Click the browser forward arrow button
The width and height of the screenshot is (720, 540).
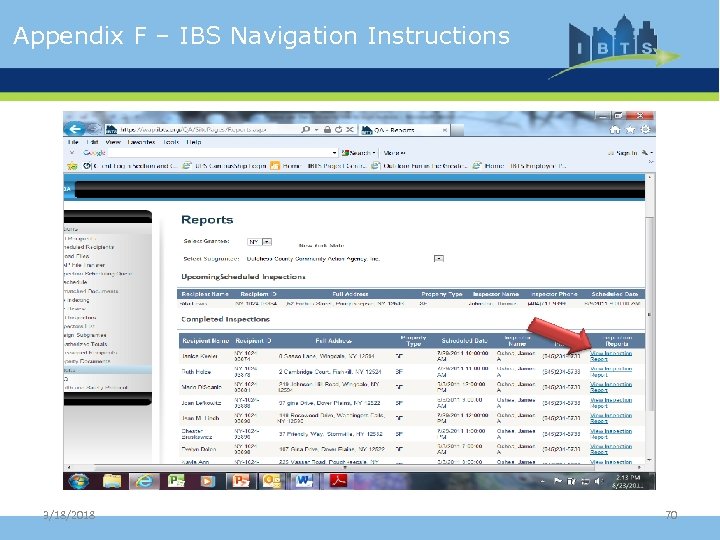point(94,129)
